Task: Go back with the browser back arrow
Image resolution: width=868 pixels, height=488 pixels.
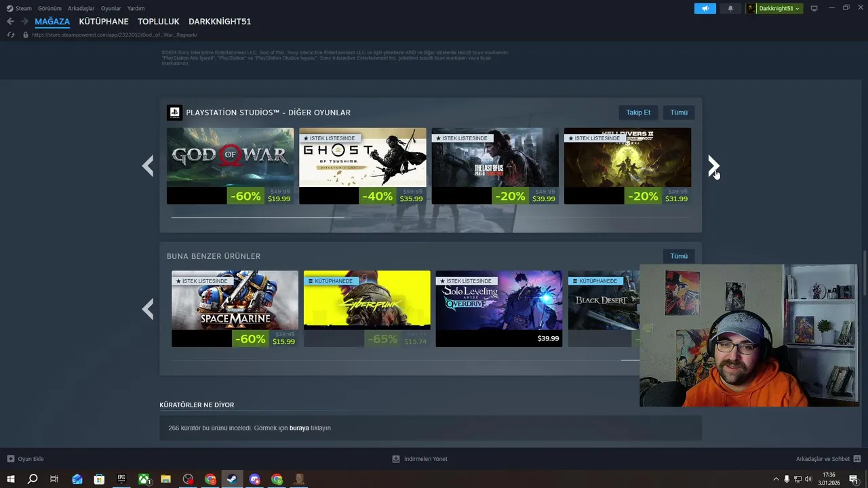Action: coord(10,22)
